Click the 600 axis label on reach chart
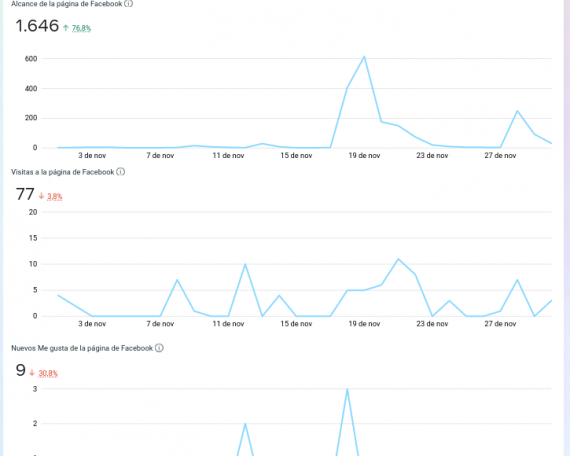This screenshot has width=570, height=456. (x=31, y=59)
